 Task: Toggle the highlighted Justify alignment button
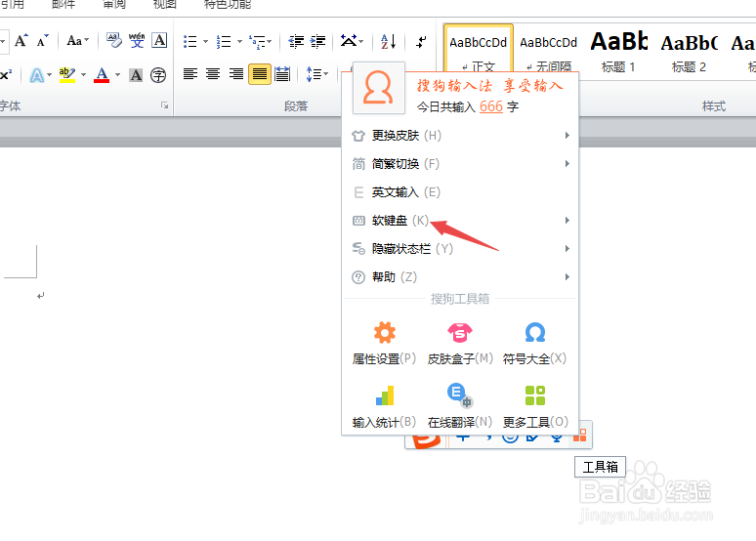[260, 74]
